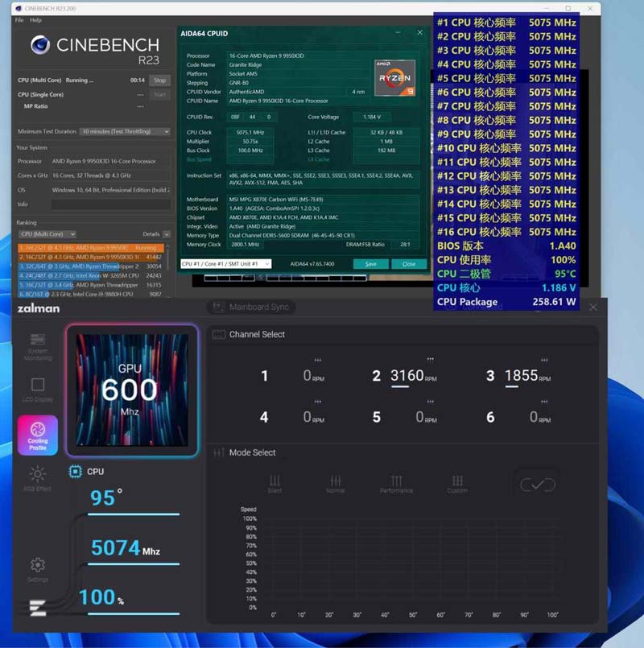
Task: Select ranking row with score 41442
Action: tap(91, 257)
